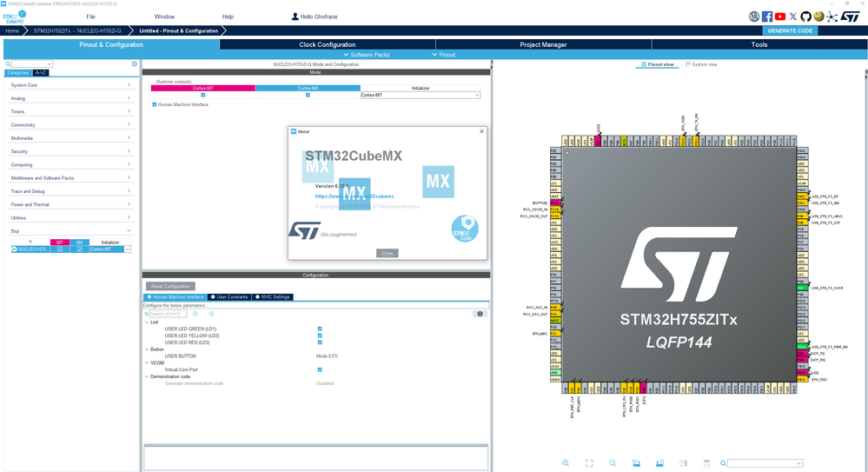The height and width of the screenshot is (472, 868).
Task: Click the GENERATE CODE button
Action: click(x=790, y=30)
